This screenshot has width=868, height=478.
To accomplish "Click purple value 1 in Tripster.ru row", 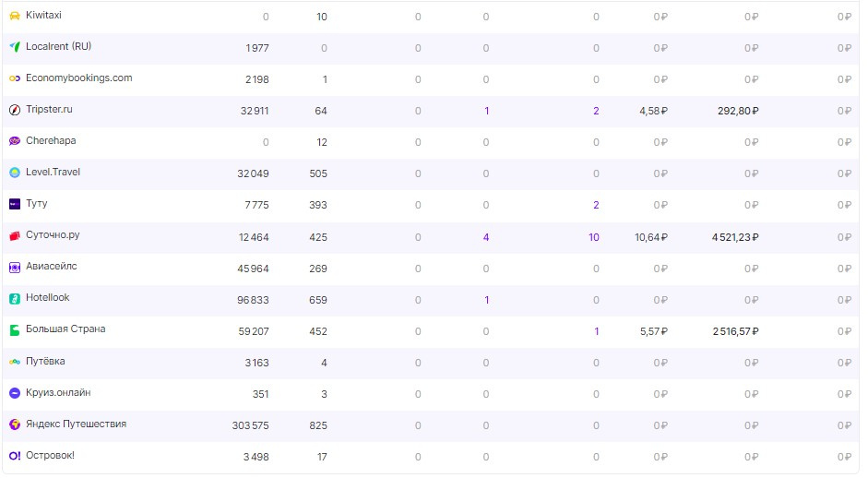I will point(487,111).
